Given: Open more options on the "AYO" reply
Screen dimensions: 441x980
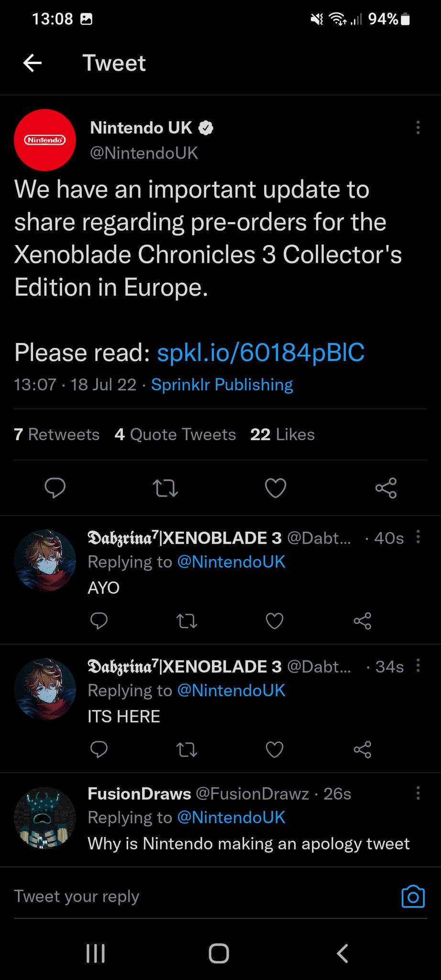Looking at the screenshot, I should pos(418,537).
